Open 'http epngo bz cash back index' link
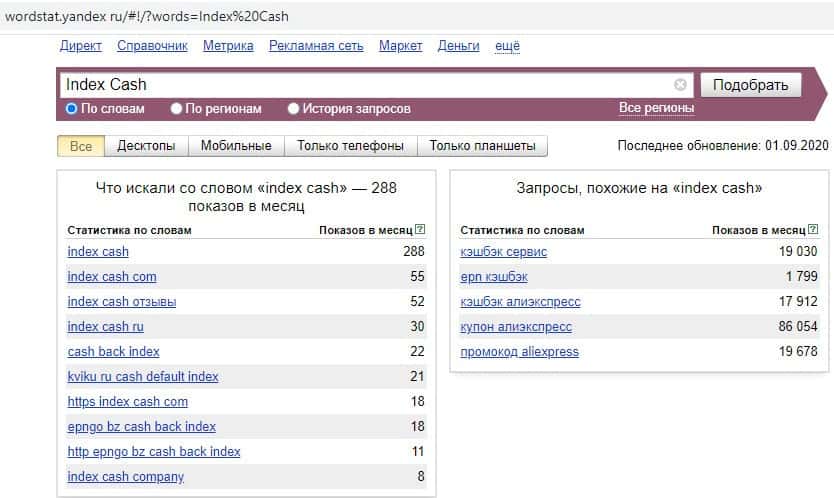834x498 pixels. point(154,452)
